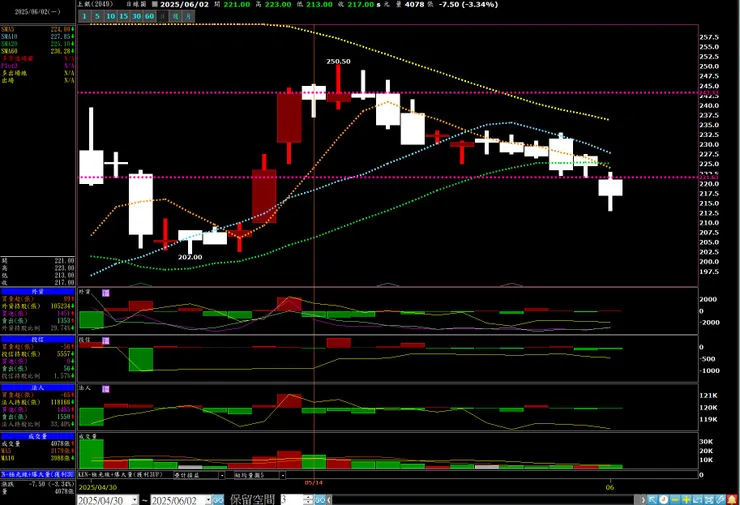Click the blue 成交量 panel header
This screenshot has height=505, width=740.
pyautogui.click(x=38, y=437)
